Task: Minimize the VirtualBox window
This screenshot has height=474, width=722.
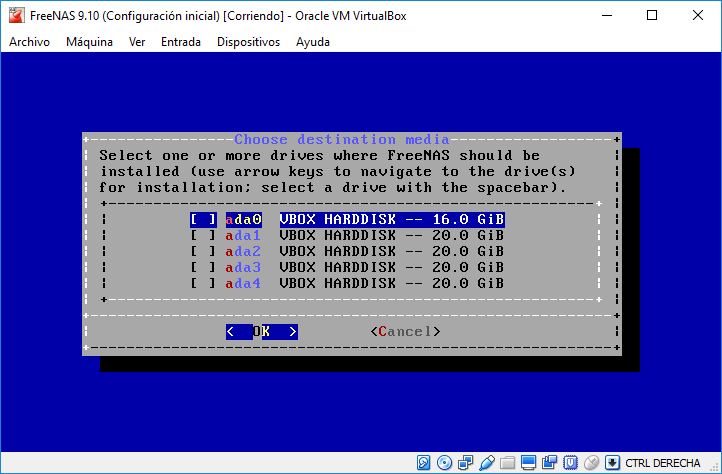Action: (x=607, y=15)
